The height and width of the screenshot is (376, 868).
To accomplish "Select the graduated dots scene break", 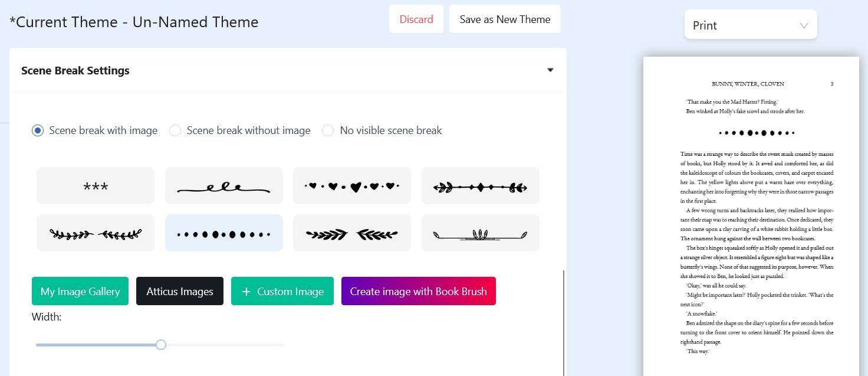I will [223, 233].
